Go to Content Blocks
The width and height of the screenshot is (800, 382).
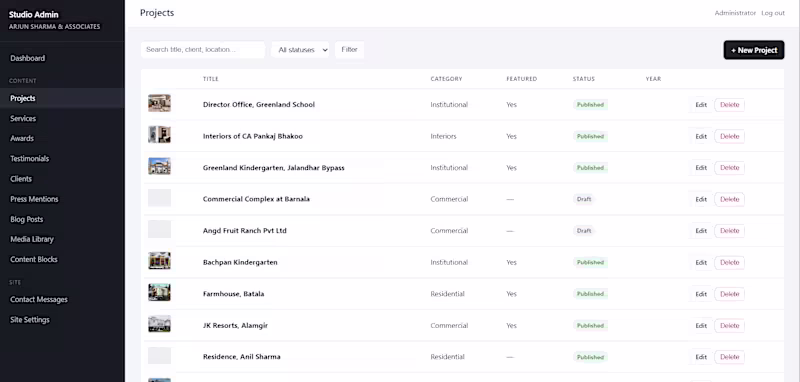pos(62,259)
